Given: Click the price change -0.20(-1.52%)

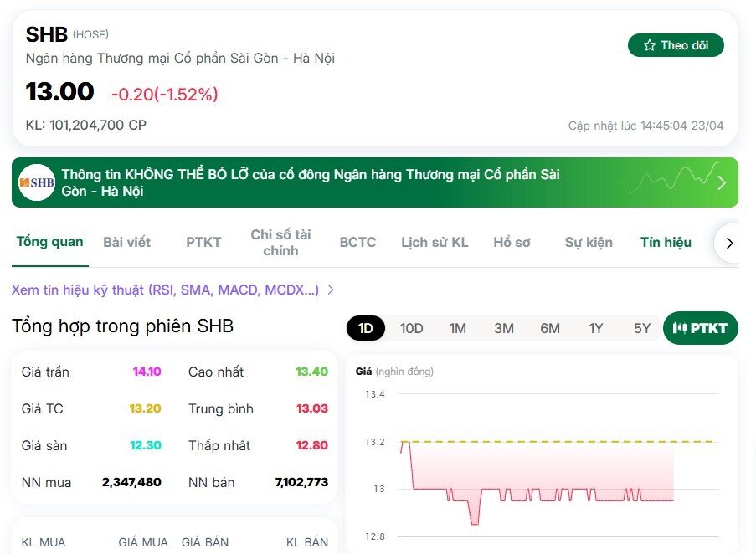Looking at the screenshot, I should [164, 94].
